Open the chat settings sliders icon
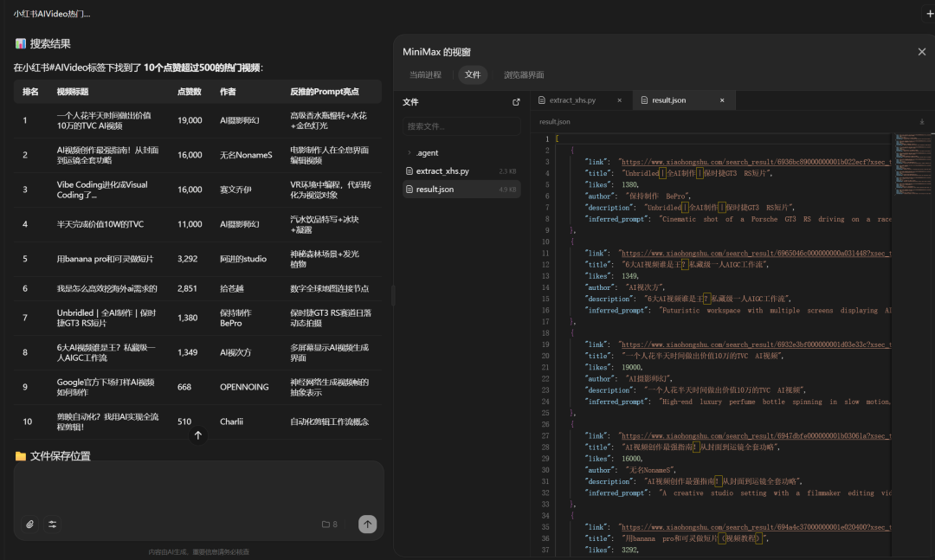Viewport: 935px width, 560px height. 53,524
